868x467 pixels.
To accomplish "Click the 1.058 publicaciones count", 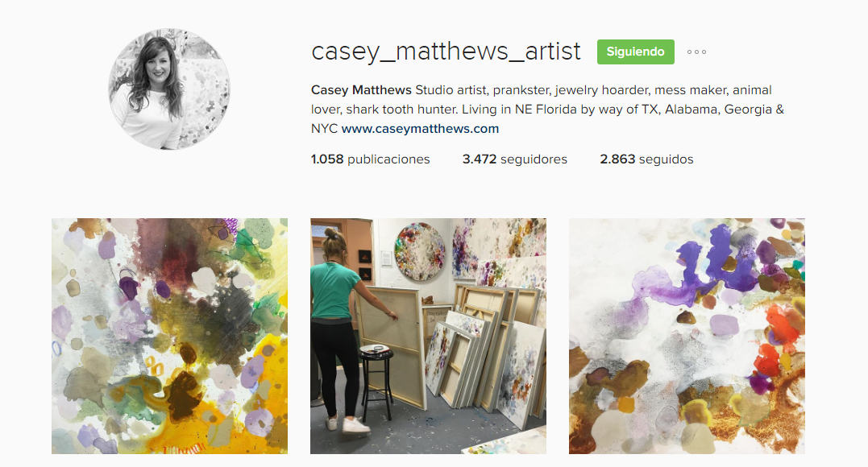I will [x=371, y=159].
